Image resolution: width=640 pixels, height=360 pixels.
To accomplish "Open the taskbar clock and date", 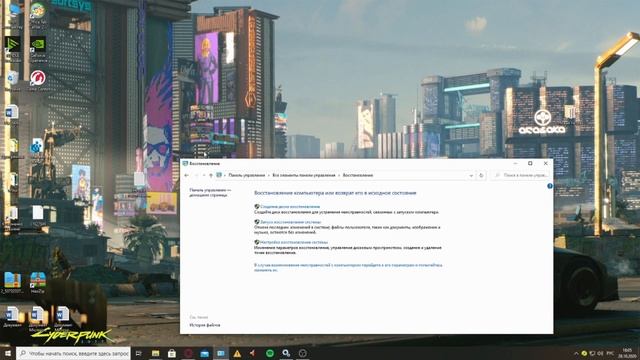I will tap(627, 353).
